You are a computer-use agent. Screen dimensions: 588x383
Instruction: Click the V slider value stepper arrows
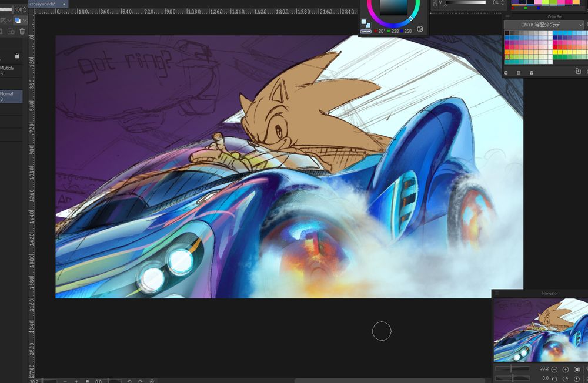pos(503,2)
